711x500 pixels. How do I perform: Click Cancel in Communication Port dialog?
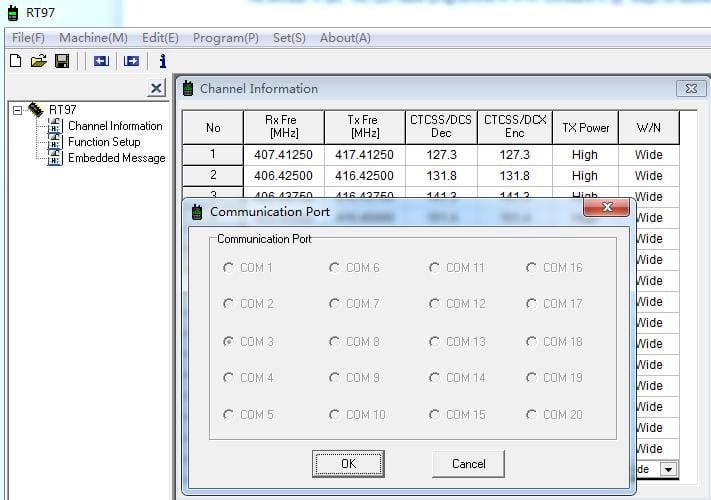click(x=468, y=464)
